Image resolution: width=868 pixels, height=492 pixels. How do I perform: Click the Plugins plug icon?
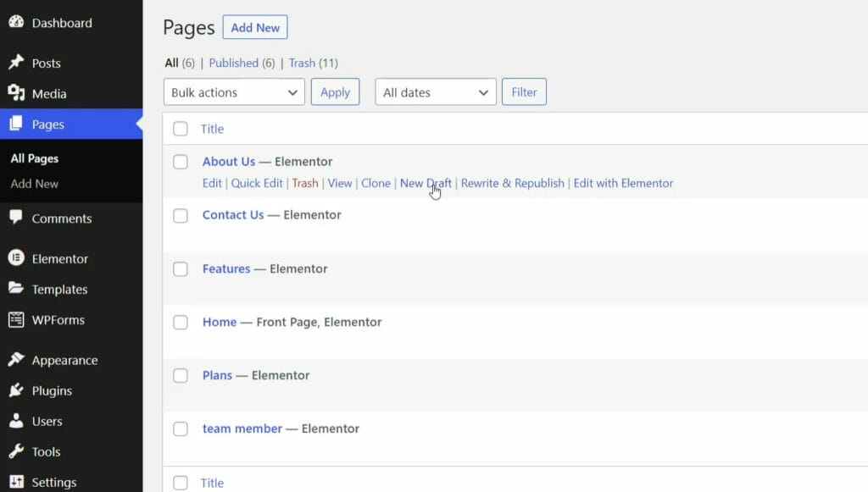click(x=17, y=390)
